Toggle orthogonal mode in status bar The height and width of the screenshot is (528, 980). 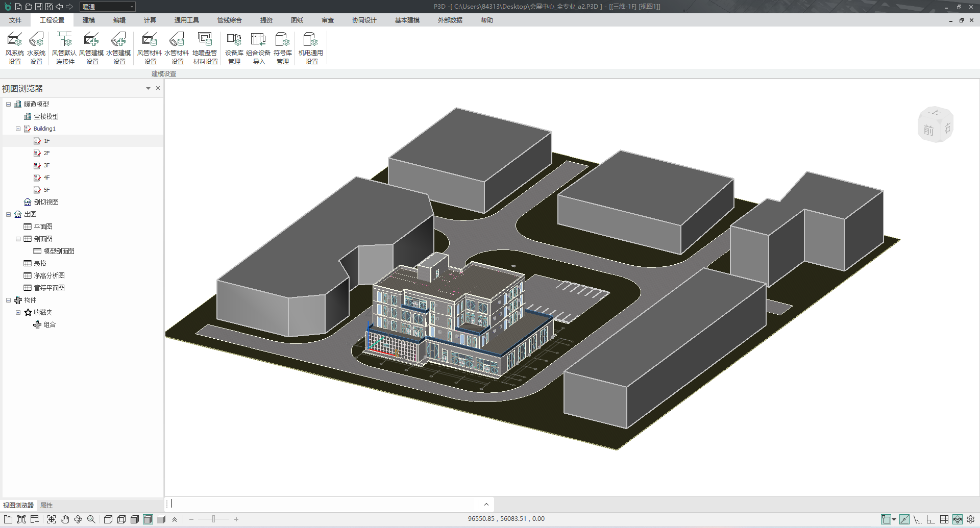tap(930, 519)
